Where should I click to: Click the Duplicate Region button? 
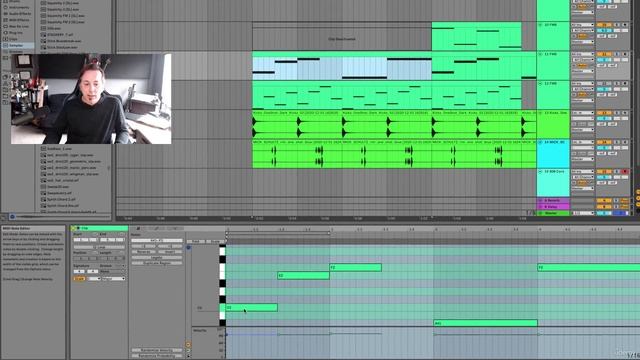point(157,263)
